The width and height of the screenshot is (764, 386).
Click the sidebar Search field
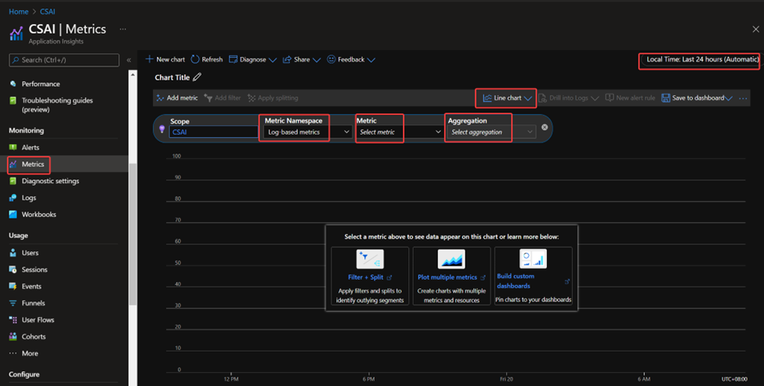click(x=64, y=60)
